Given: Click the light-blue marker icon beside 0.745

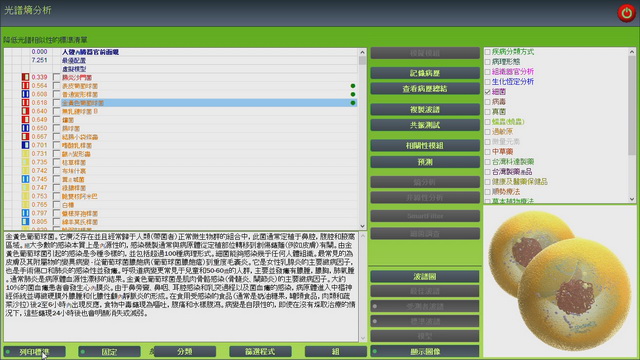Looking at the screenshot, I should [x=25, y=179].
